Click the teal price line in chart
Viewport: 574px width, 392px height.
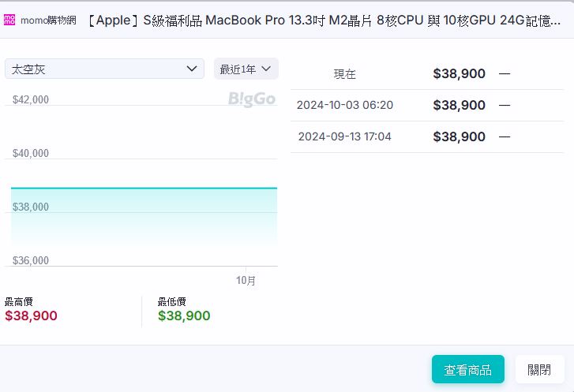[144, 189]
